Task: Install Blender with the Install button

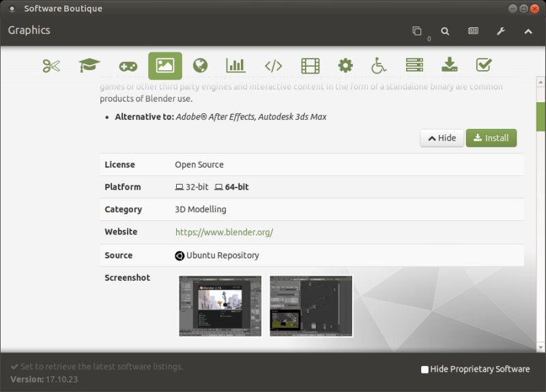Action: (x=491, y=138)
